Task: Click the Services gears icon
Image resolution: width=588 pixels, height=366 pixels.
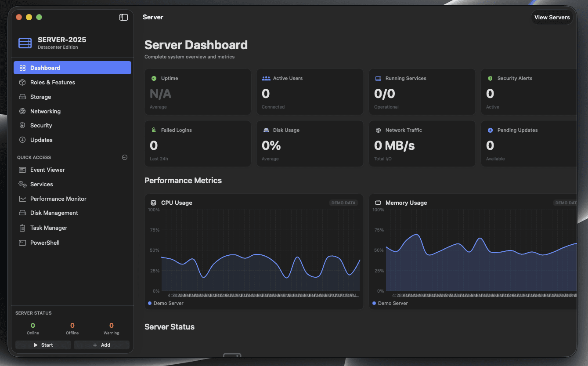Action: point(22,184)
